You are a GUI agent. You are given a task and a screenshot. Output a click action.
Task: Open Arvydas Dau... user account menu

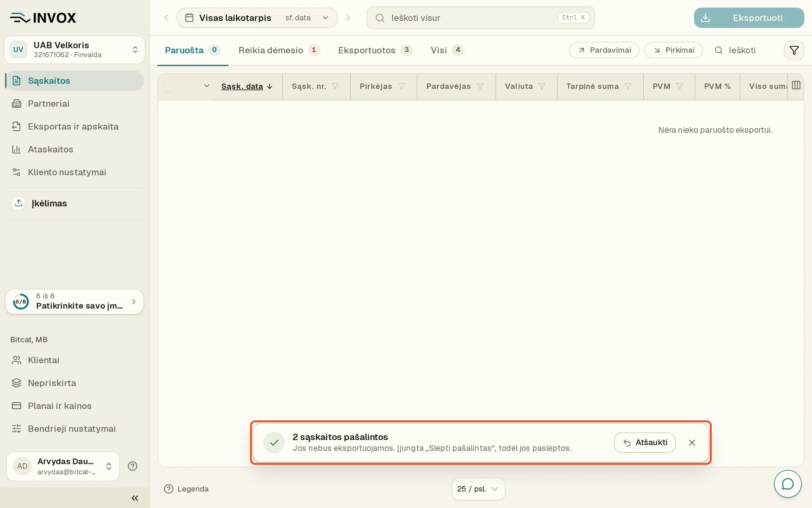63,466
